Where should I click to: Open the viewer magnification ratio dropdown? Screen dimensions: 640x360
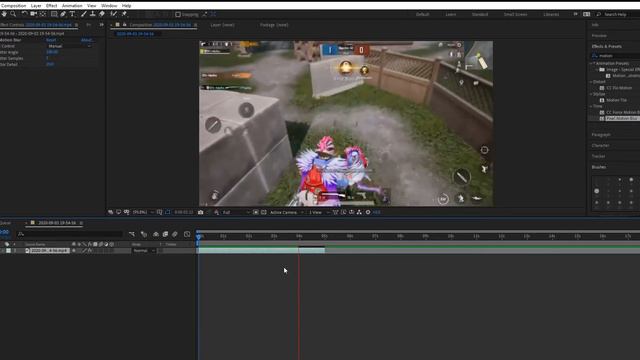[x=143, y=212]
